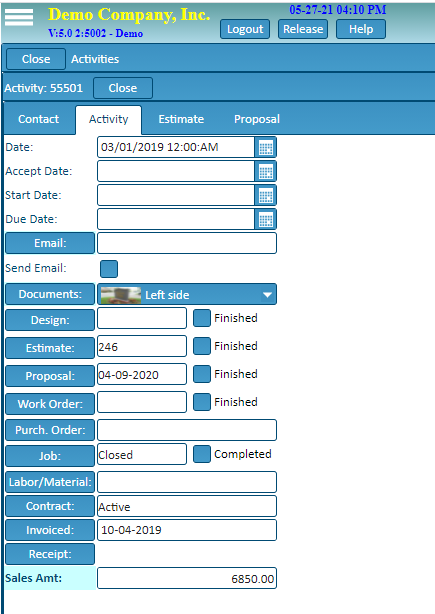435x614 pixels.
Task: Open calendar picker for Accept Date
Action: (x=266, y=172)
